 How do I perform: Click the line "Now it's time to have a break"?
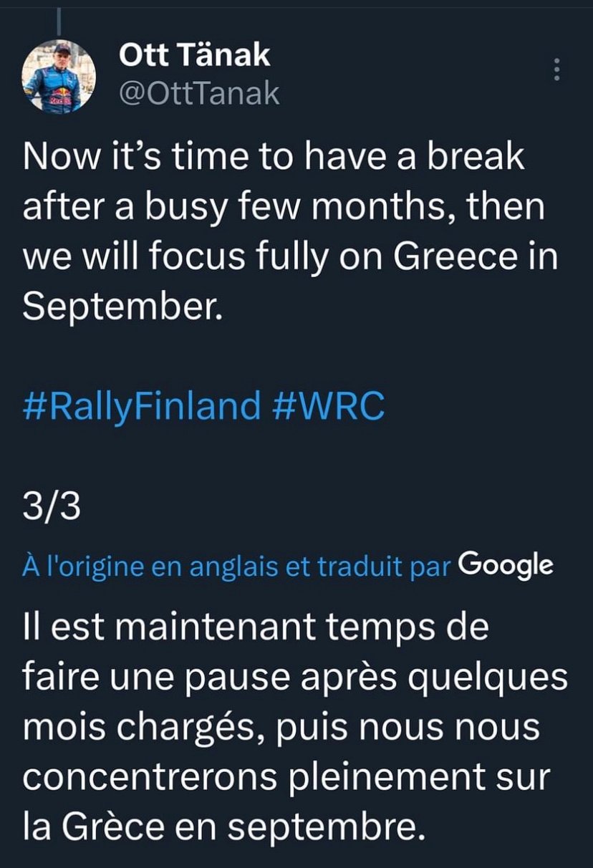[273, 158]
